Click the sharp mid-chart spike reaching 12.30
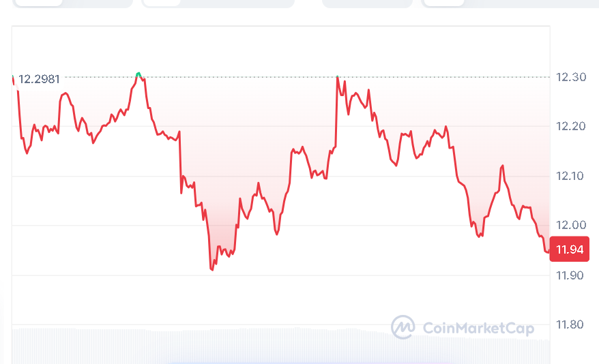599x364 pixels. 338,77
